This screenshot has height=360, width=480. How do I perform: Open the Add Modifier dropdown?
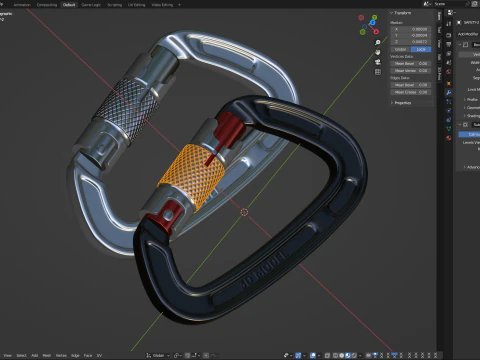[x=468, y=34]
